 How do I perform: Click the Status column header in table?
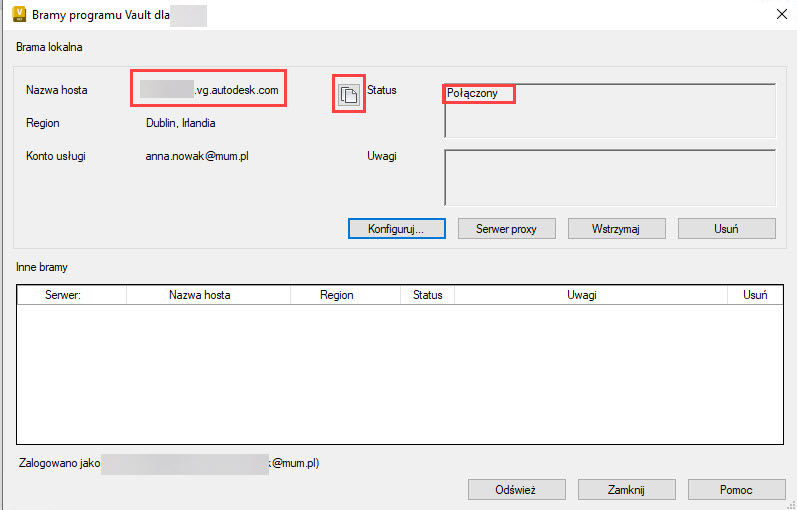point(427,295)
